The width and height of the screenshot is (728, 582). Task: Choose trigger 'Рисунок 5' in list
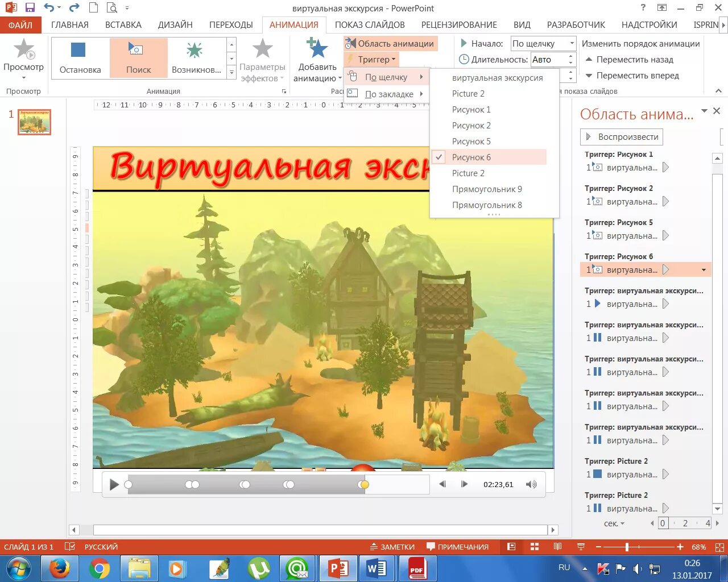pos(471,142)
